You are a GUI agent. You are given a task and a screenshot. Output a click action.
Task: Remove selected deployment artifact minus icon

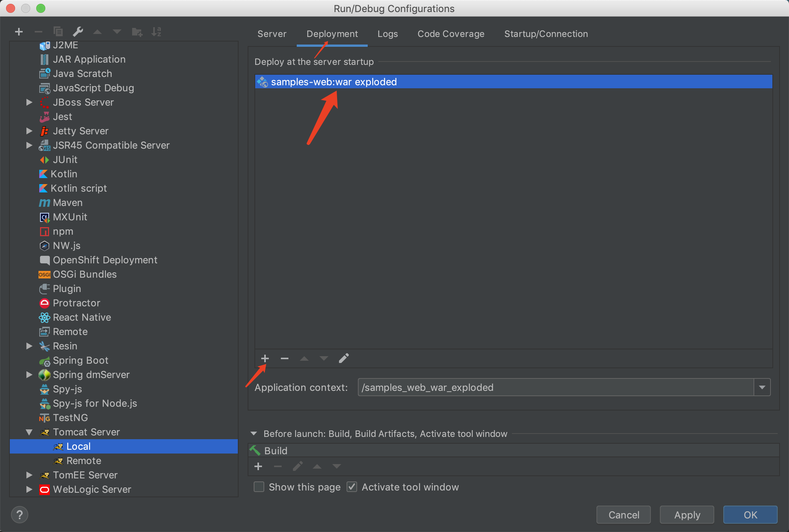(285, 358)
